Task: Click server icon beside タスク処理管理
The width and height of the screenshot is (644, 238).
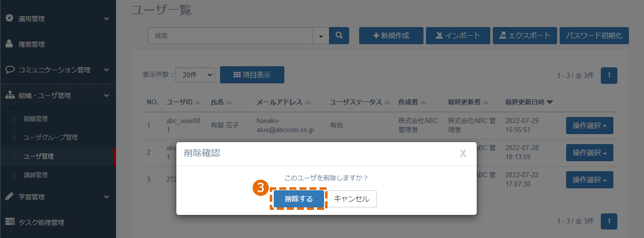Action: click(x=10, y=222)
